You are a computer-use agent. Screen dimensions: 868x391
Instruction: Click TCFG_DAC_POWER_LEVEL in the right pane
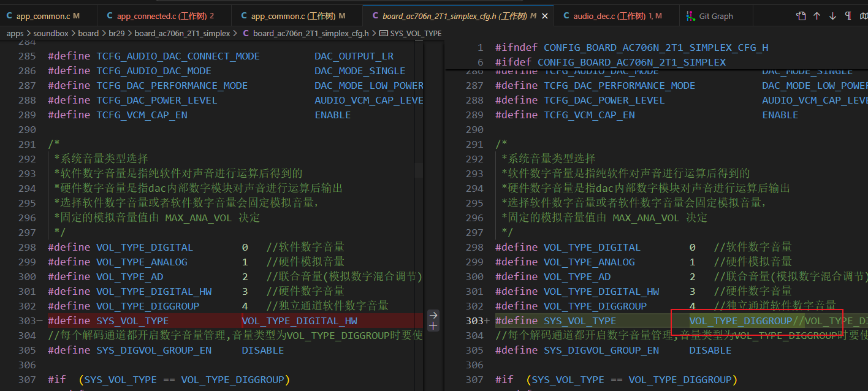coord(604,100)
